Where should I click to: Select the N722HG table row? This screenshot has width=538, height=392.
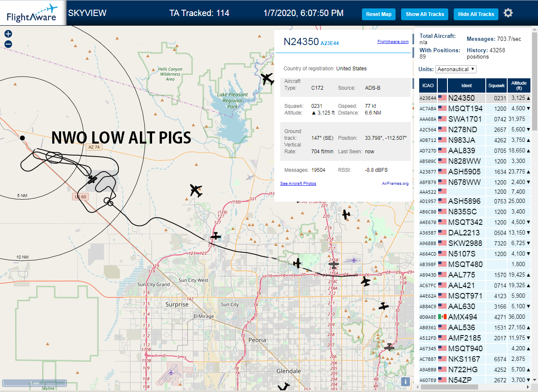[475, 369]
